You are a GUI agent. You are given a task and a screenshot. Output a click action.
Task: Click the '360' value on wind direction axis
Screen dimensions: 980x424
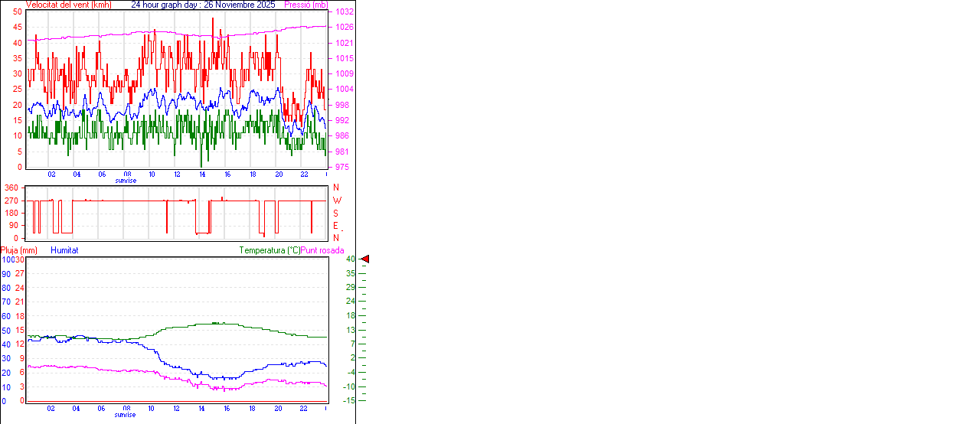click(11, 188)
